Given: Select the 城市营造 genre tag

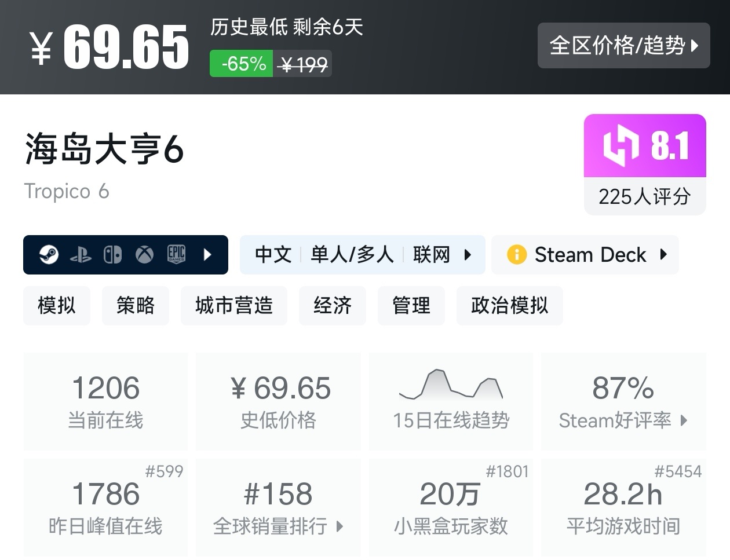Looking at the screenshot, I should 234,305.
